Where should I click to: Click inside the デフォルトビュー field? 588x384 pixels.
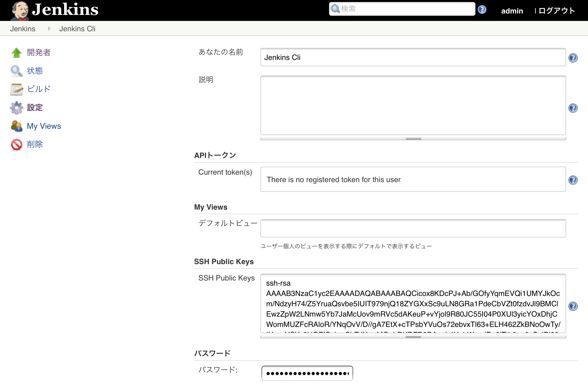tap(413, 228)
